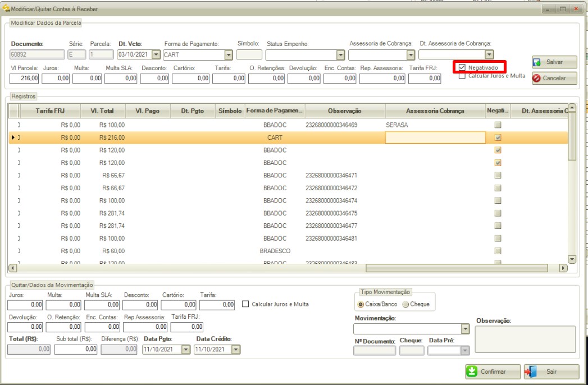This screenshot has width=588, height=385.
Task: Select the Cheque radio option
Action: pos(405,304)
